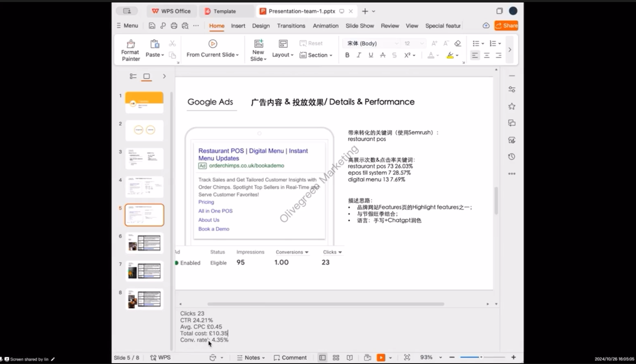
Task: Click the Format Painter tool
Action: point(130,50)
